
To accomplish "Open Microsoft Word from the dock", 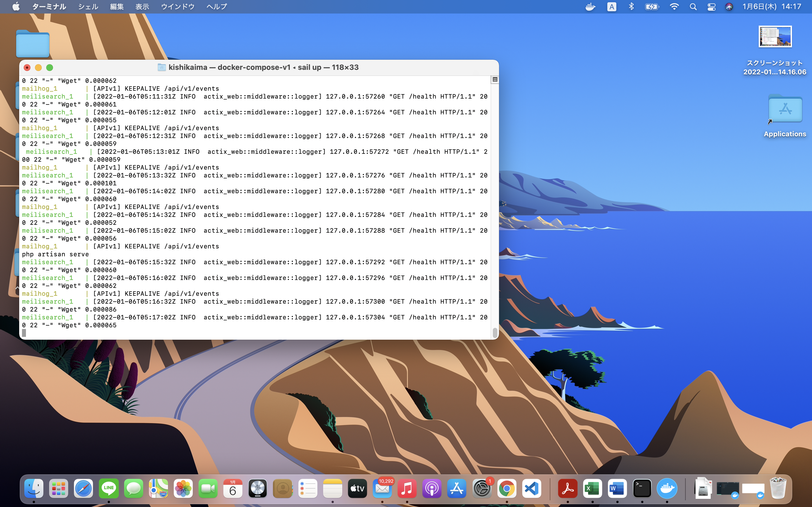I will coord(617,488).
